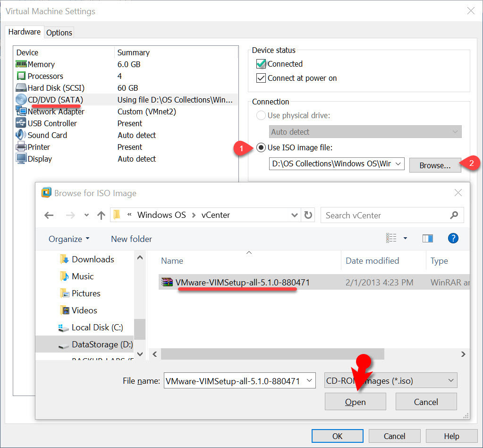This screenshot has height=448, width=483.
Task: Sort files by Name column
Action: tap(172, 261)
